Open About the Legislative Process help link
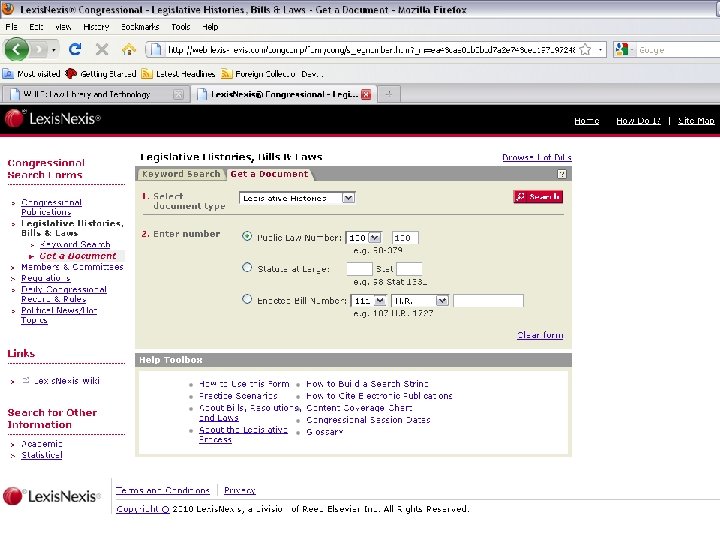The width and height of the screenshot is (720, 540). (x=243, y=434)
